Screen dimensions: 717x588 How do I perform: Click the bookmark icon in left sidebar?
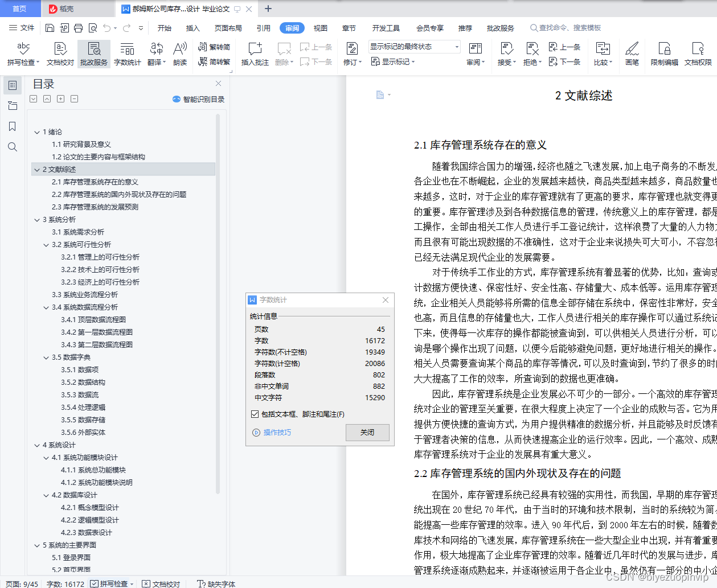pos(13,126)
